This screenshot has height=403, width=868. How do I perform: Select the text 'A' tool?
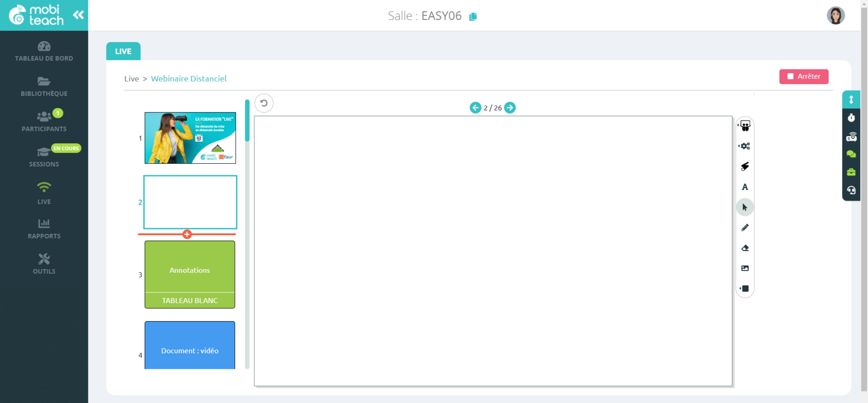pos(745,187)
